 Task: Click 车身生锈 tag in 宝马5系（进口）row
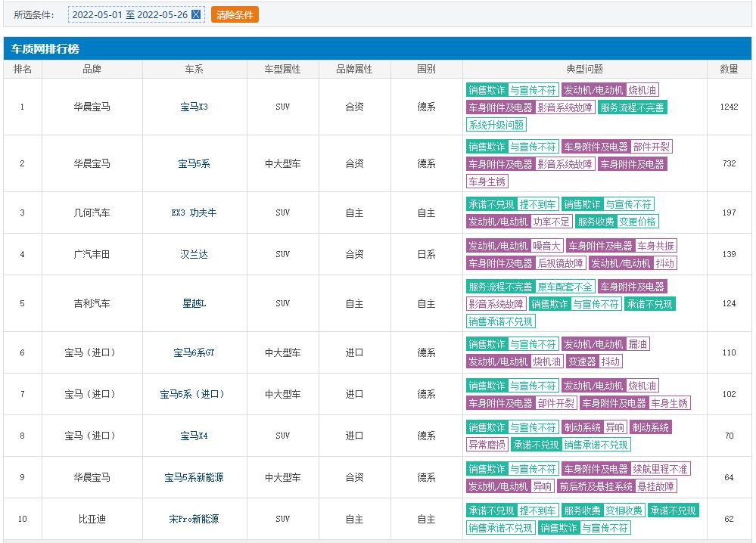pos(669,403)
